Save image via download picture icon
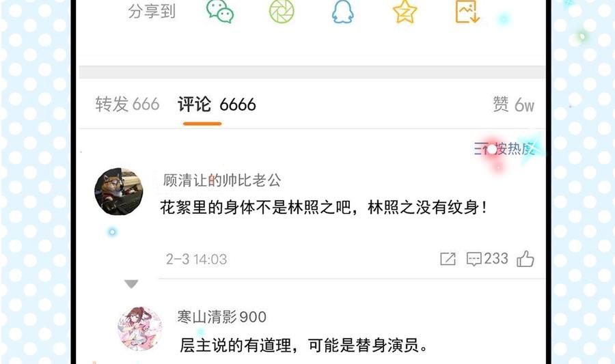The height and width of the screenshot is (364, 615). [467, 11]
